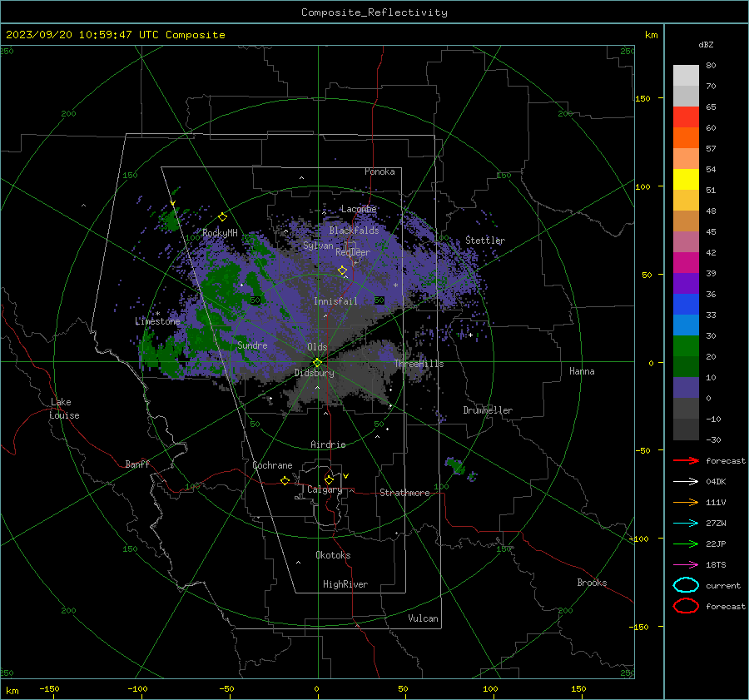The height and width of the screenshot is (700, 749).
Task: Click the Calgary city label
Action: click(325, 489)
